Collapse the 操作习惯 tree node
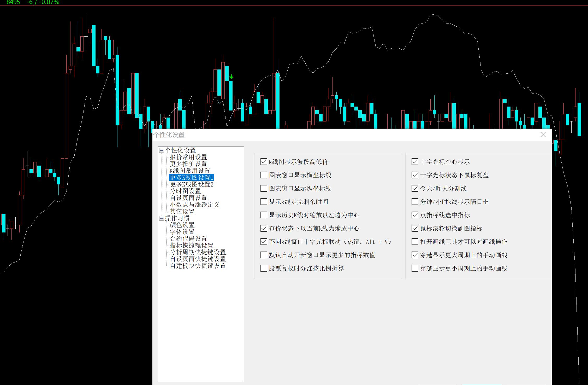This screenshot has width=588, height=385. coord(162,218)
